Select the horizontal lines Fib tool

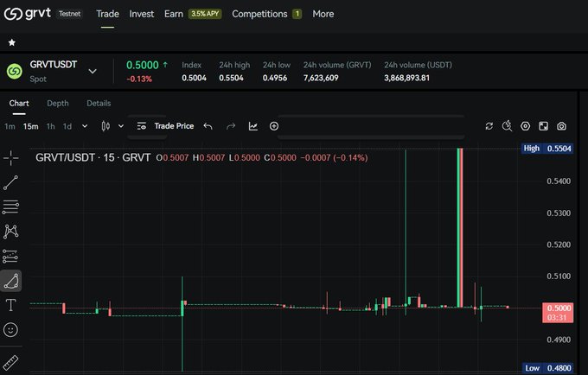(11, 207)
